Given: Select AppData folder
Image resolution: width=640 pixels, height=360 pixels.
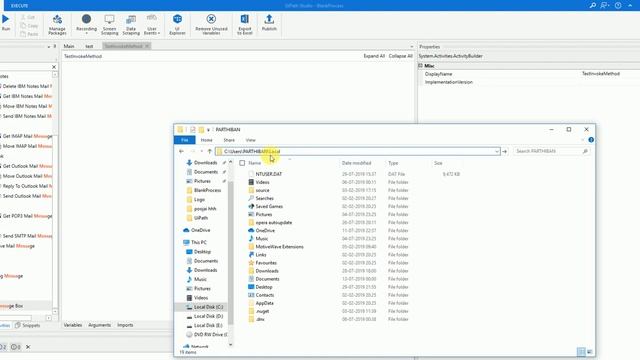Looking at the screenshot, I should coord(264,303).
